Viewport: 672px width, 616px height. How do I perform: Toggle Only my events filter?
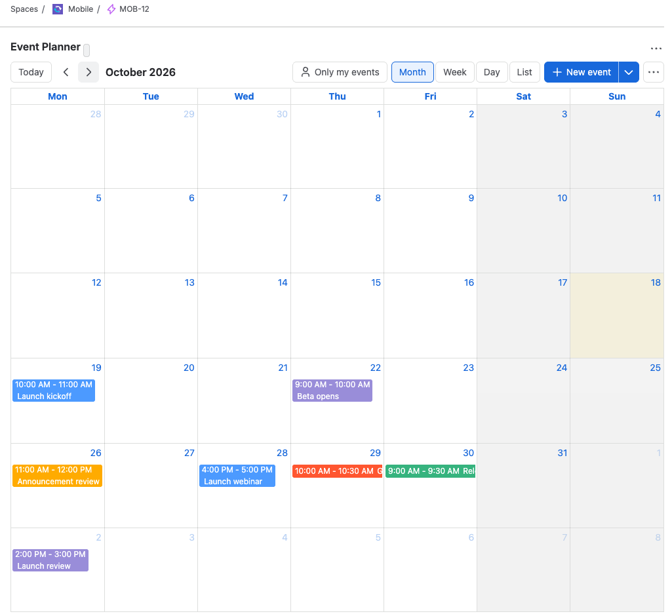point(340,72)
